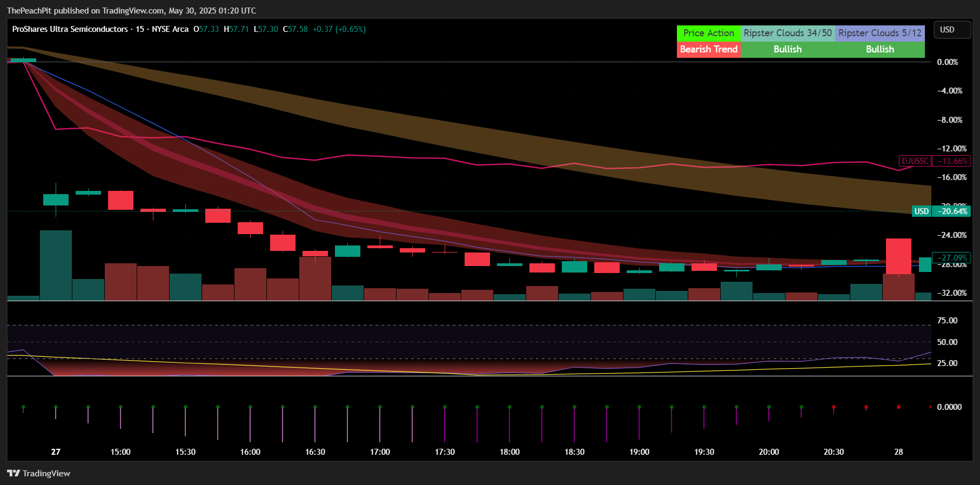
Task: Click the -4.00% price axis label
Action: [950, 91]
